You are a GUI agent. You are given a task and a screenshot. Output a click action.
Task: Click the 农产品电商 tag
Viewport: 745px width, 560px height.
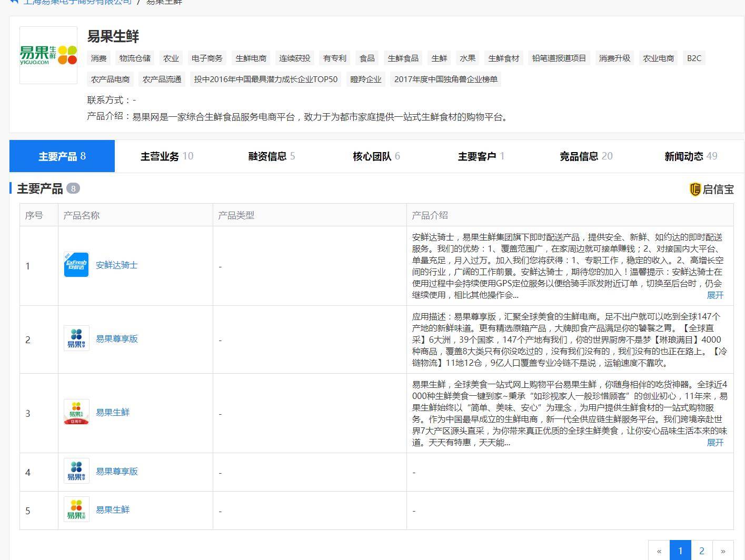point(110,79)
